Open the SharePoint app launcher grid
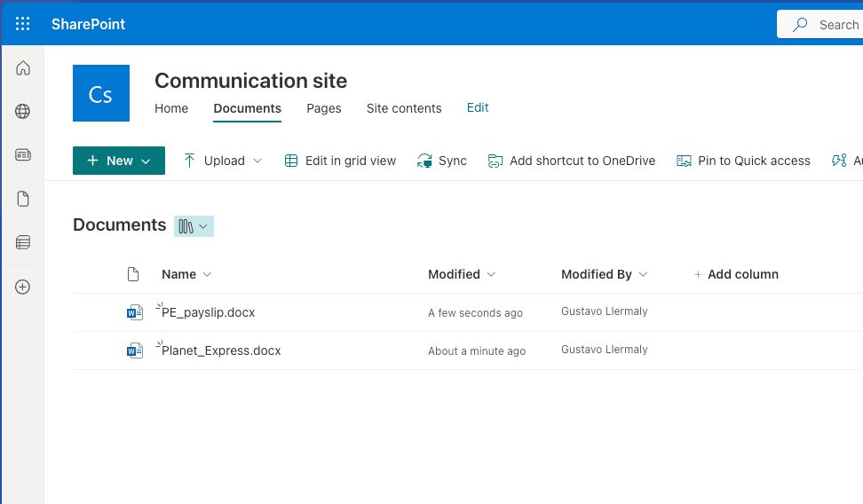Viewport: 863px width, 504px height. (23, 24)
